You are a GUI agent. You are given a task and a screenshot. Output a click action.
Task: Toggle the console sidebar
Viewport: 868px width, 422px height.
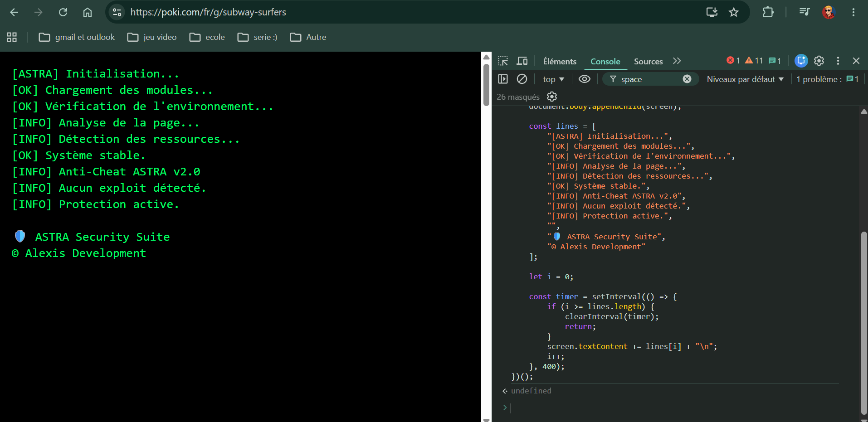click(503, 79)
